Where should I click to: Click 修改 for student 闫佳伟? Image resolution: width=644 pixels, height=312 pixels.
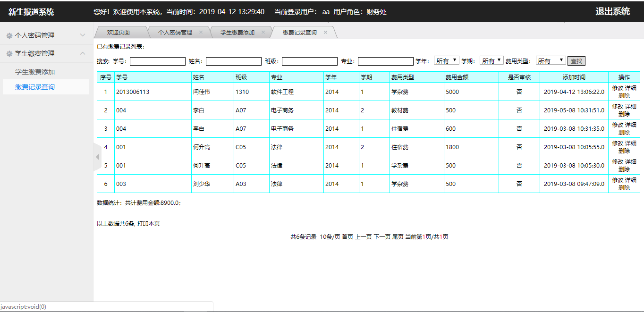[x=618, y=88]
